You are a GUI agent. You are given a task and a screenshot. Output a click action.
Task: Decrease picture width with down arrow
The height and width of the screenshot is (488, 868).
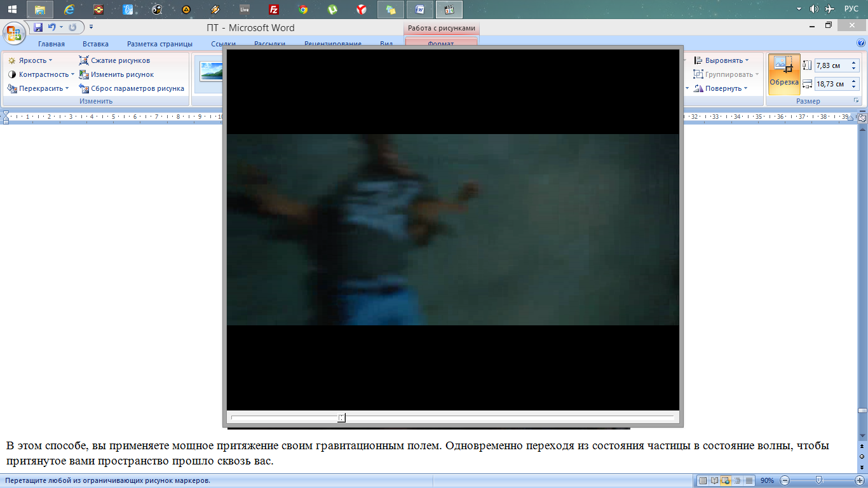point(854,87)
